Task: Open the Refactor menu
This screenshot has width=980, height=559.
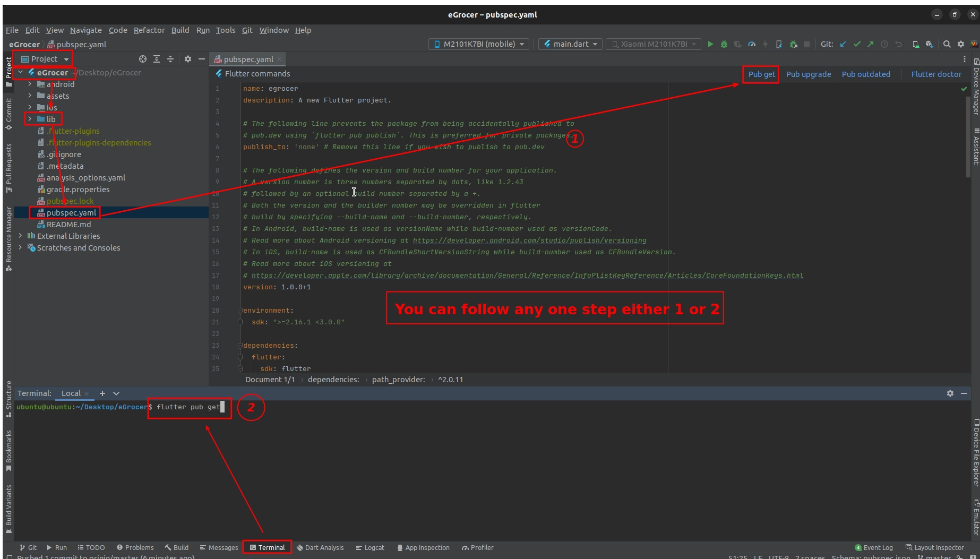Action: pyautogui.click(x=149, y=30)
